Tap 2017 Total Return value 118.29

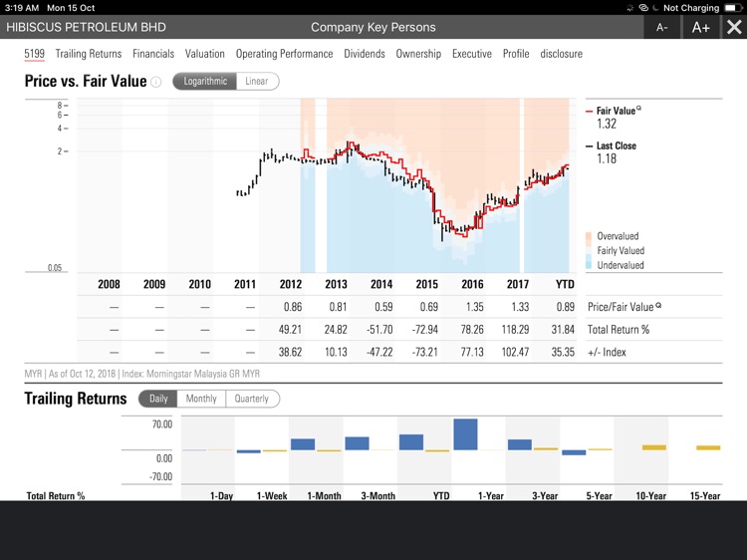[x=515, y=330]
